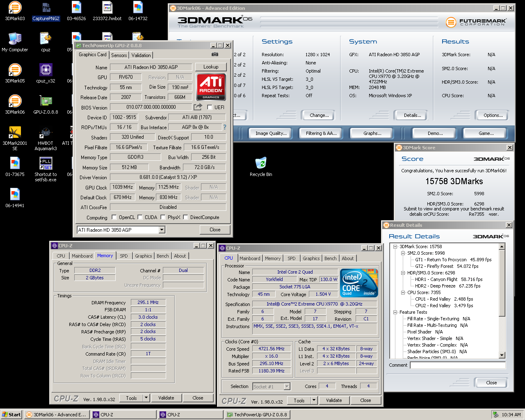This screenshot has height=420, width=525.
Task: Select the cpuz_x32 desktop icon
Action: pyautogui.click(x=46, y=73)
